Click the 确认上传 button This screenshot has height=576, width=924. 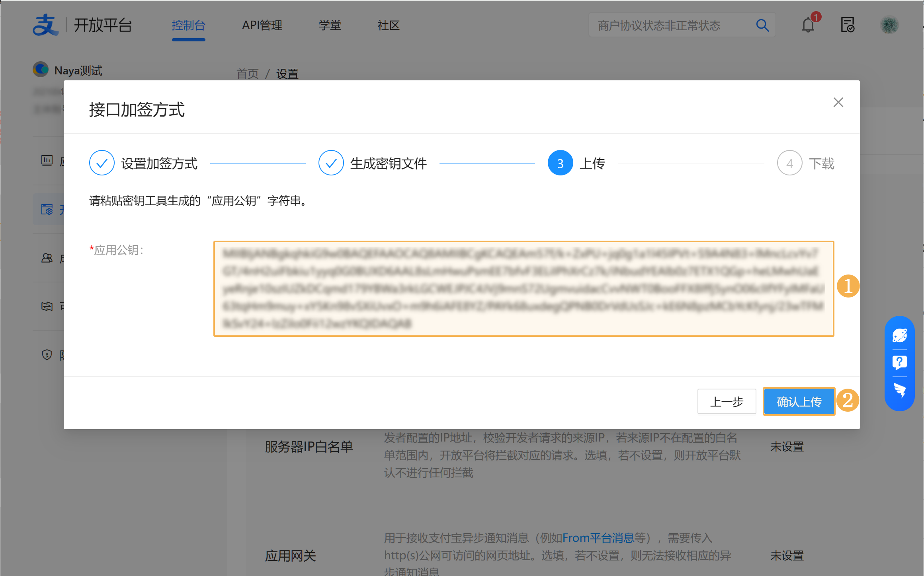(x=799, y=402)
